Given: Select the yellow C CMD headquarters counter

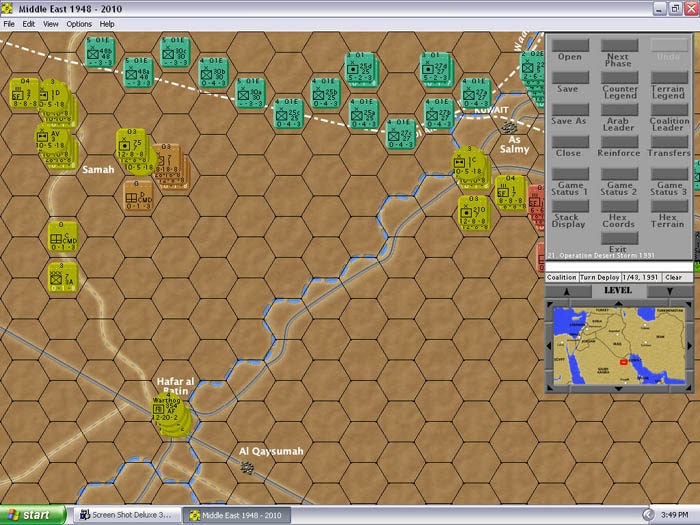Looking at the screenshot, I should [63, 236].
